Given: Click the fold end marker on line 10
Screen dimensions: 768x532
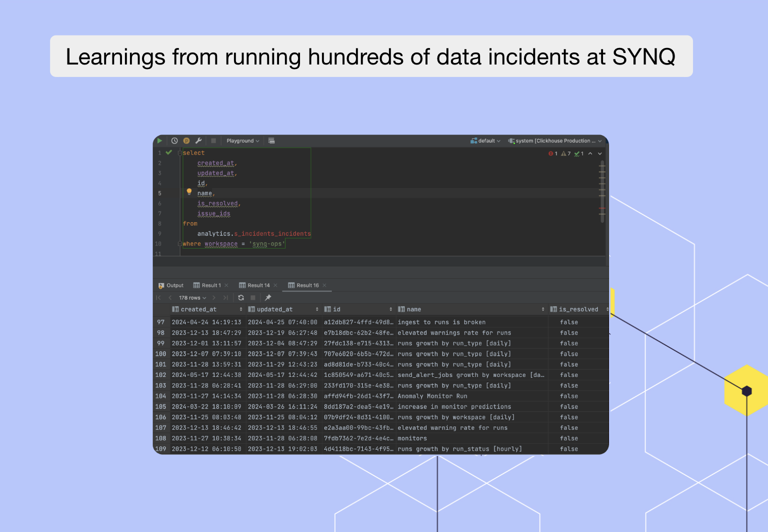Looking at the screenshot, I should [x=180, y=244].
